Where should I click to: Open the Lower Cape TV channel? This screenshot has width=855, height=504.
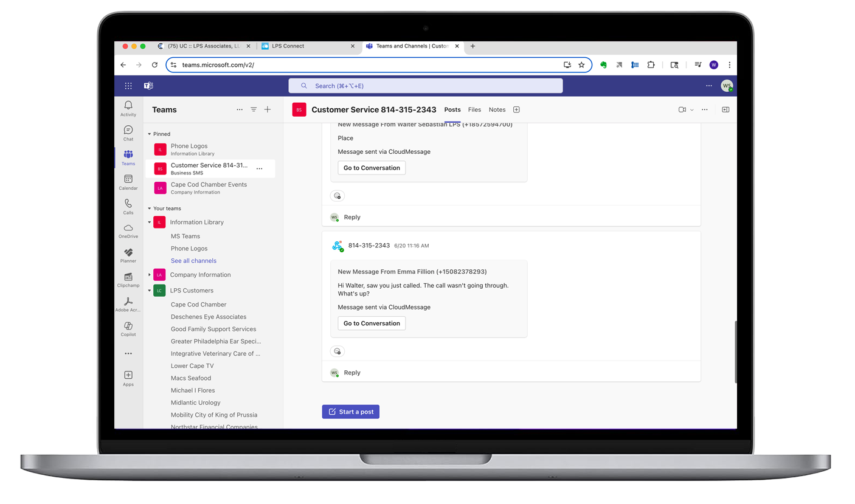tap(192, 366)
